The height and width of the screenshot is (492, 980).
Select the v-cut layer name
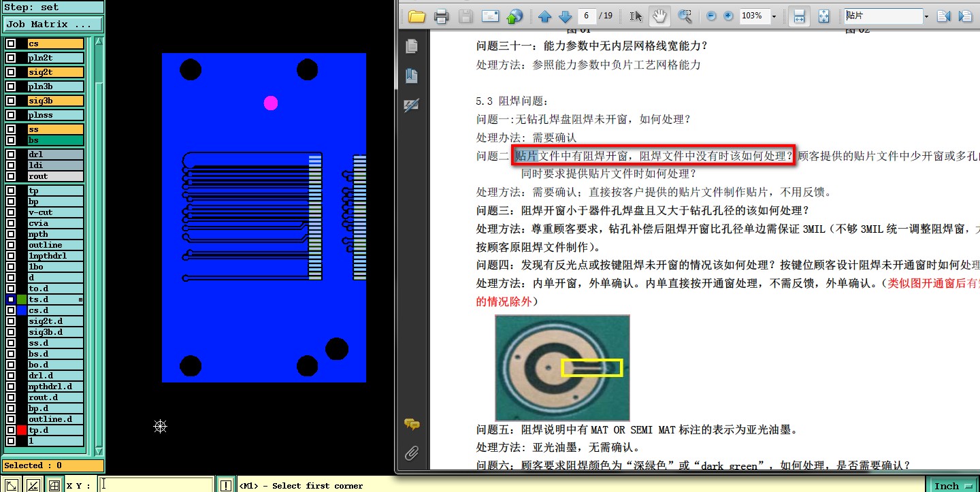56,212
